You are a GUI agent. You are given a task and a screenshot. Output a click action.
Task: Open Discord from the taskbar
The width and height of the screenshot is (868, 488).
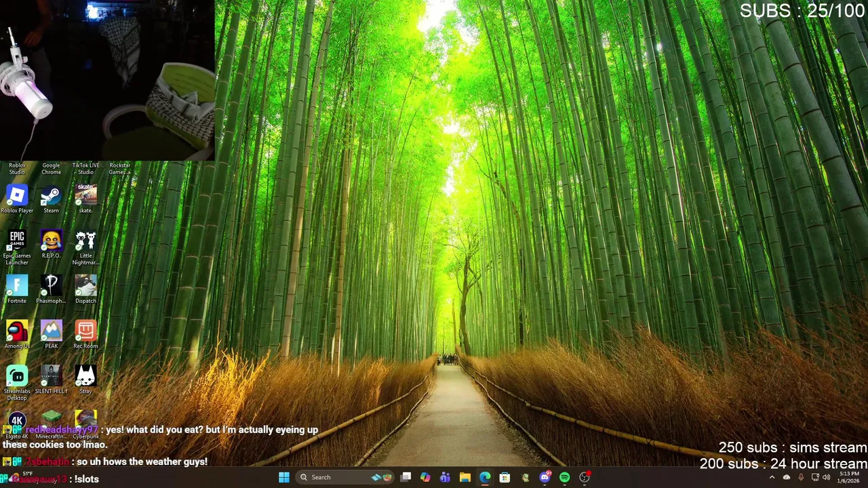tap(545, 477)
